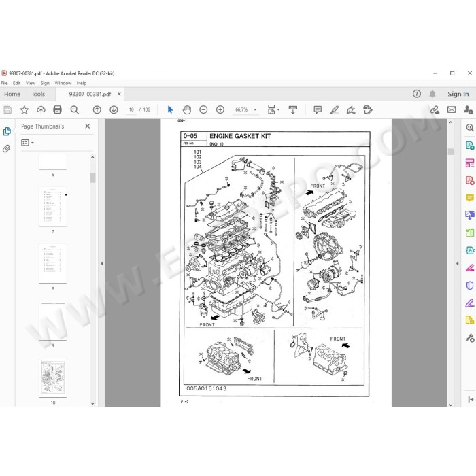Zoom in with plus icon
The height and width of the screenshot is (476, 476).
pos(220,109)
